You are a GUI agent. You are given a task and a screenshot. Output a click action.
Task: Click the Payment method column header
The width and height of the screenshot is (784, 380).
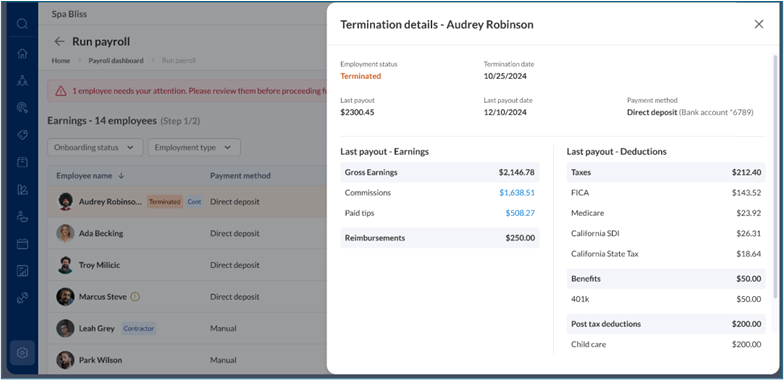(x=240, y=176)
